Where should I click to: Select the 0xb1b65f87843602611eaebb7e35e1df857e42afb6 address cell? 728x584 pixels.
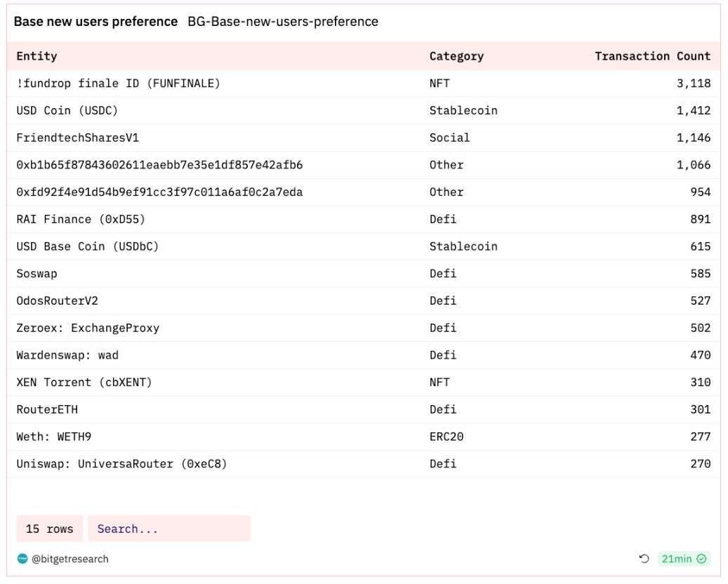click(x=159, y=165)
